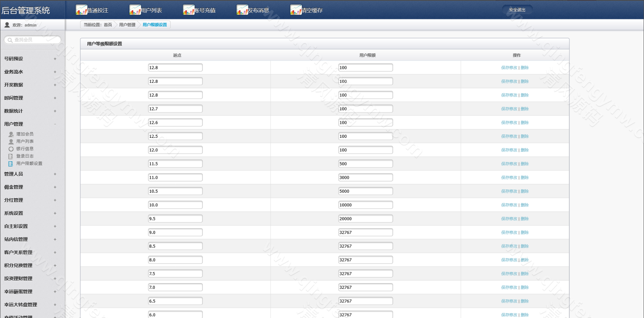Expand the 积分兑换管理 menu section
Image resolution: width=644 pixels, height=318 pixels.
tap(55, 265)
